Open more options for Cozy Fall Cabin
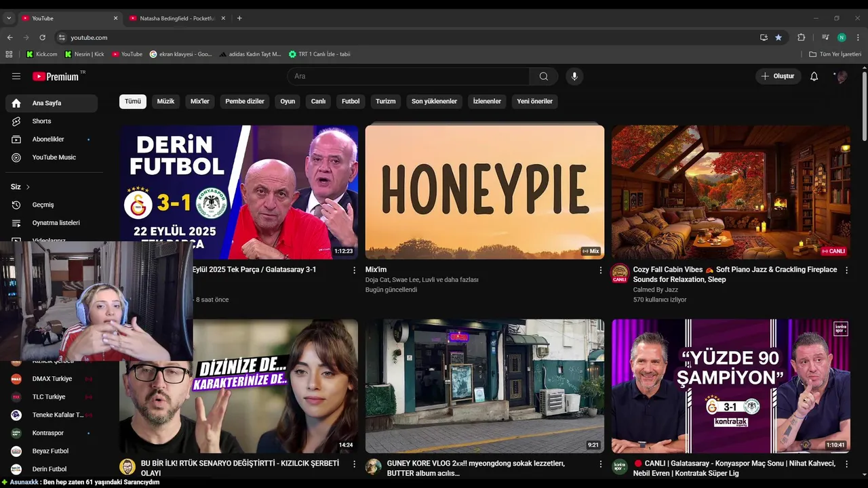The image size is (868, 488). click(x=846, y=270)
